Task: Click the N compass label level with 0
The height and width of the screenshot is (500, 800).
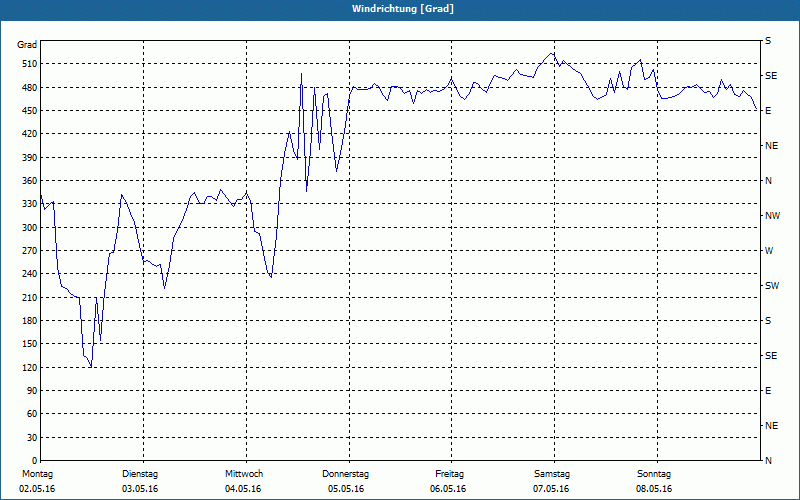Action: pyautogui.click(x=768, y=461)
